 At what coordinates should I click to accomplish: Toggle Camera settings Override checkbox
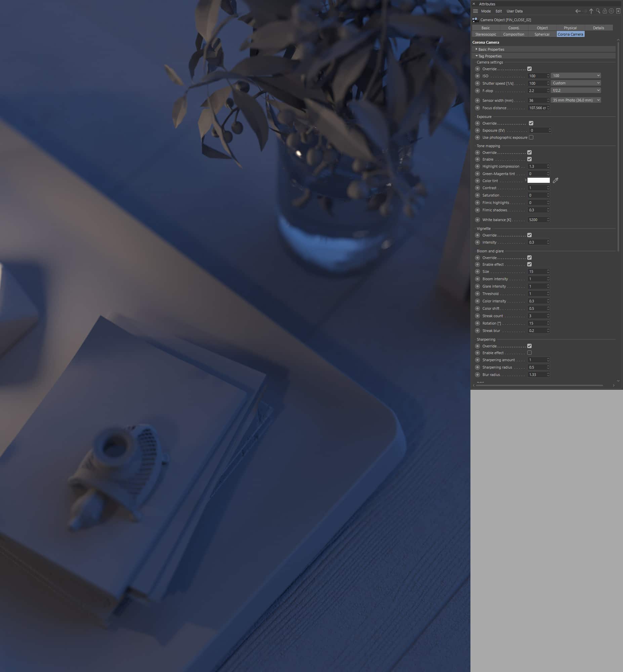529,69
